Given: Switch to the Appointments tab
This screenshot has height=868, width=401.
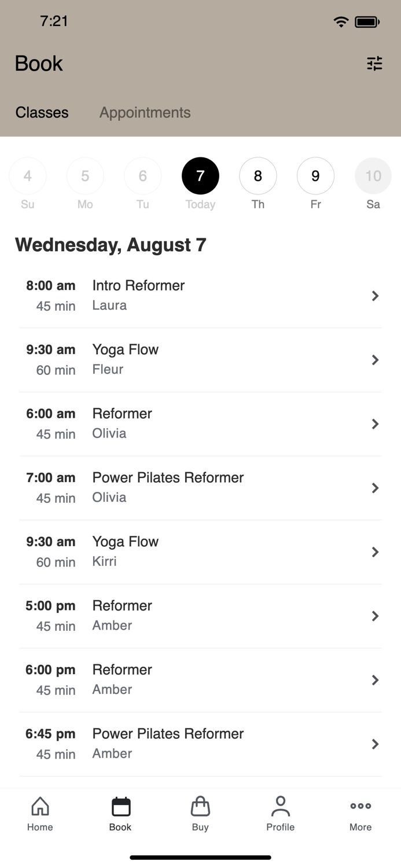Looking at the screenshot, I should [x=145, y=112].
